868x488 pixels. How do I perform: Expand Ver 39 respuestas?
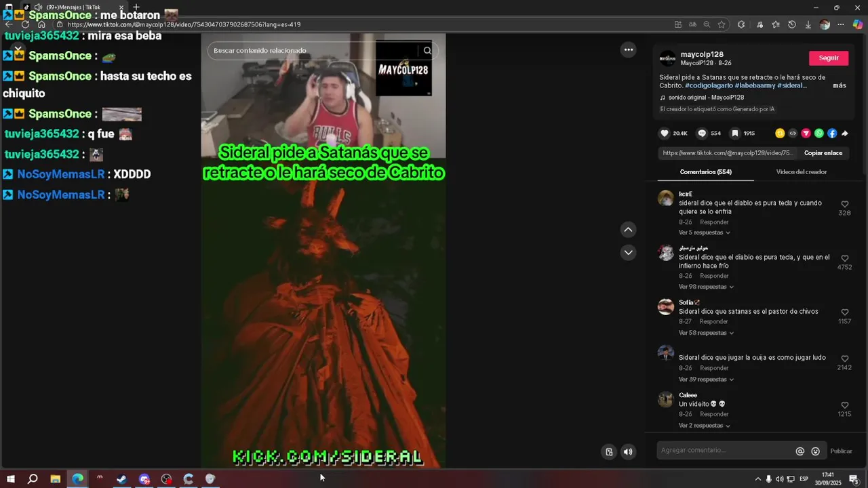click(x=706, y=380)
